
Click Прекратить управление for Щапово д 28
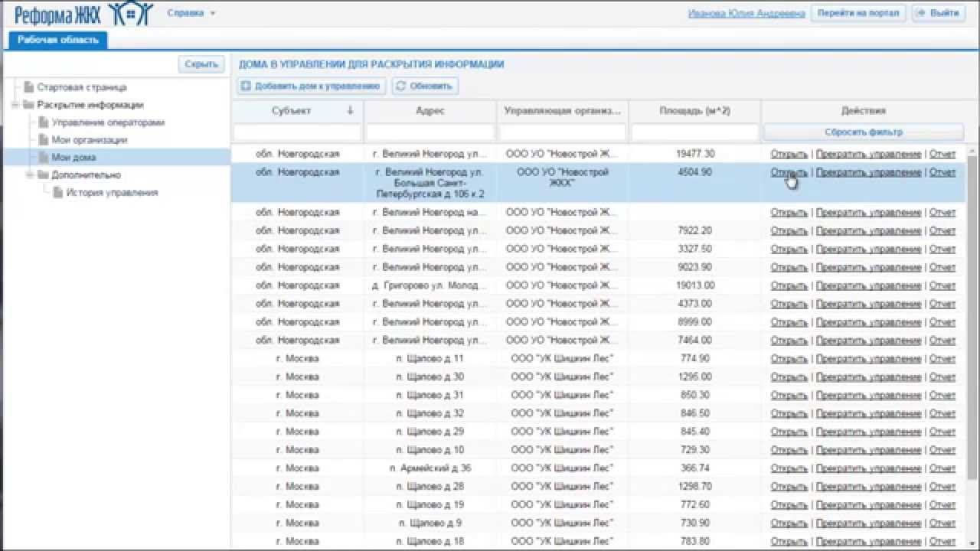coord(869,487)
